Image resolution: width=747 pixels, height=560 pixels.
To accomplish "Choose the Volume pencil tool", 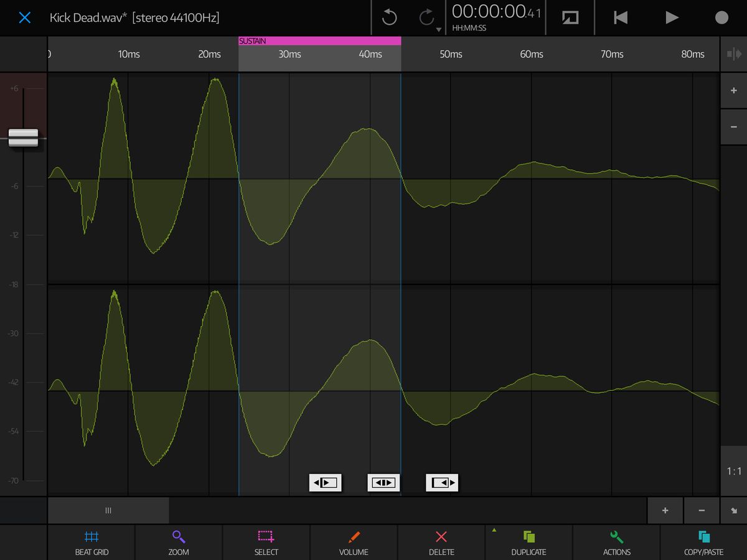I will (354, 543).
